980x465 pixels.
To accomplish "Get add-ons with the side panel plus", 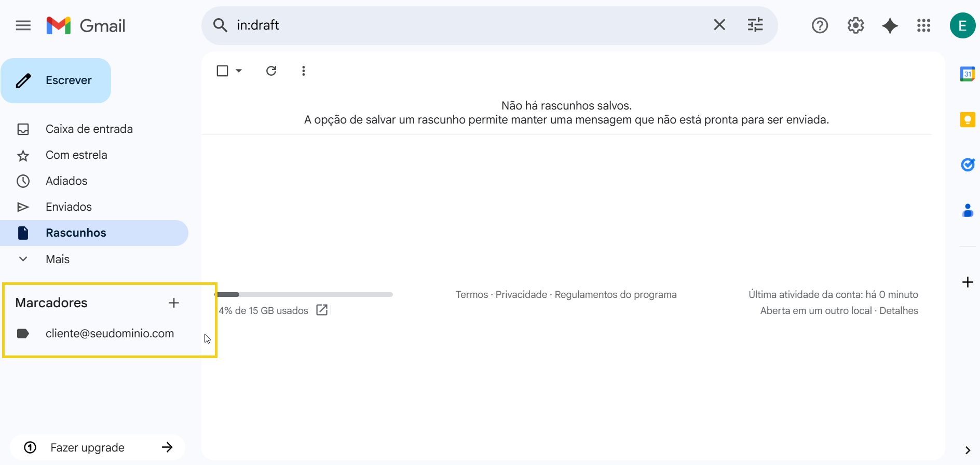I will (x=968, y=282).
